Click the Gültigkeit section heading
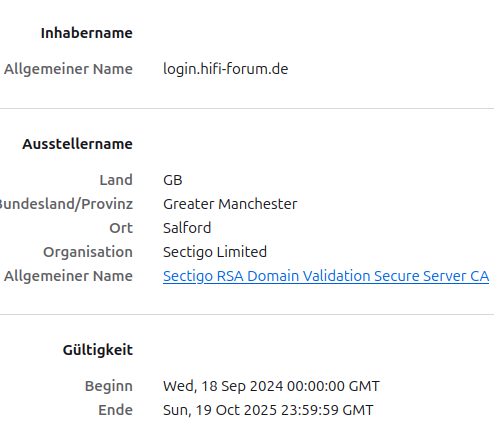 click(x=98, y=350)
